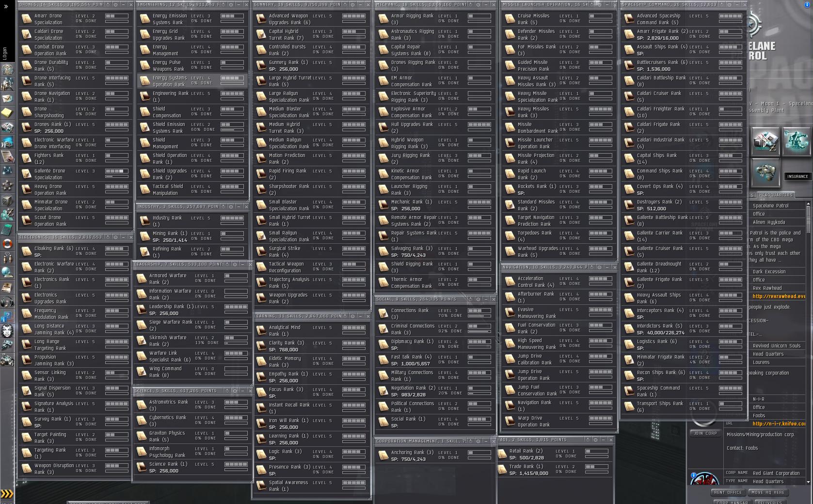Expand the sidebar with the top double-arrow

click(x=6, y=7)
